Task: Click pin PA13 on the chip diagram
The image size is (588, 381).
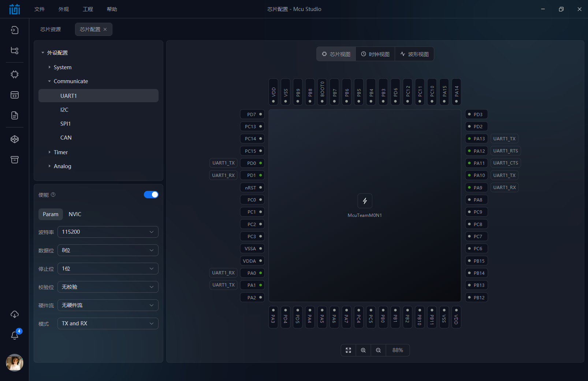Action: [x=476, y=138]
